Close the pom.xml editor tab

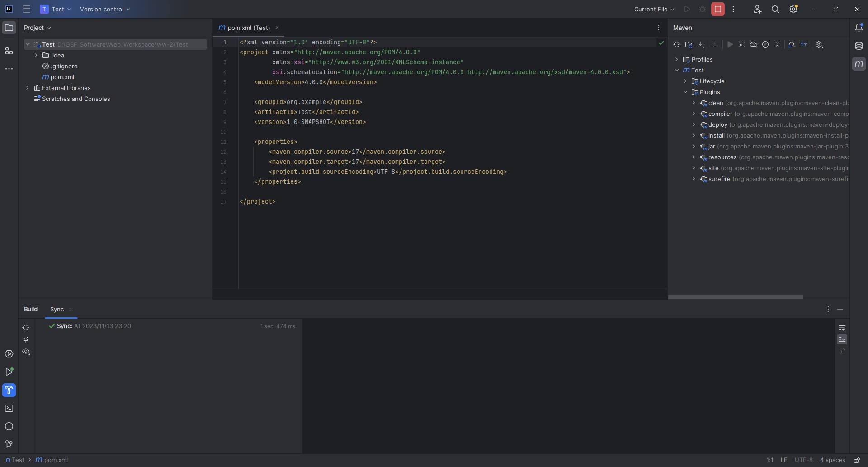[x=277, y=28]
